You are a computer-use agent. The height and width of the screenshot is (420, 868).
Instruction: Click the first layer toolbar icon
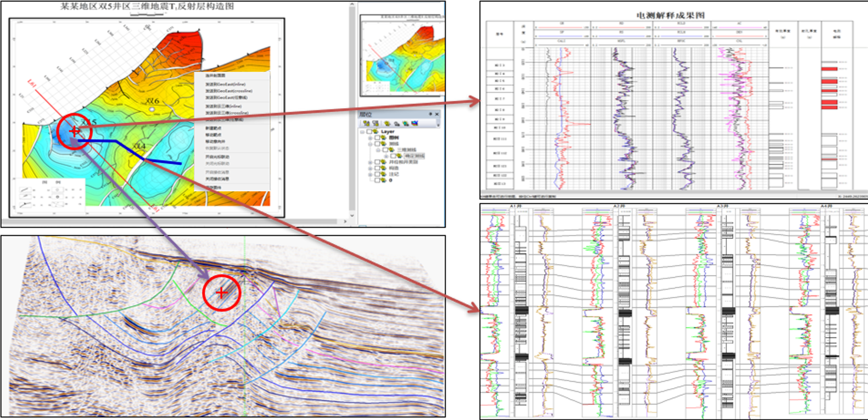click(366, 124)
